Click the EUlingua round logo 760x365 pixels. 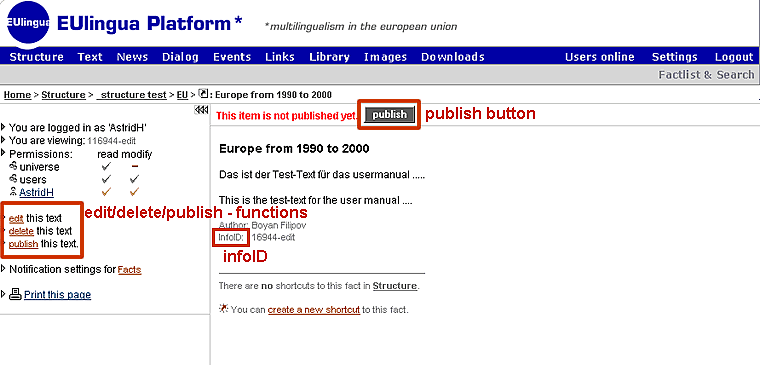28,23
